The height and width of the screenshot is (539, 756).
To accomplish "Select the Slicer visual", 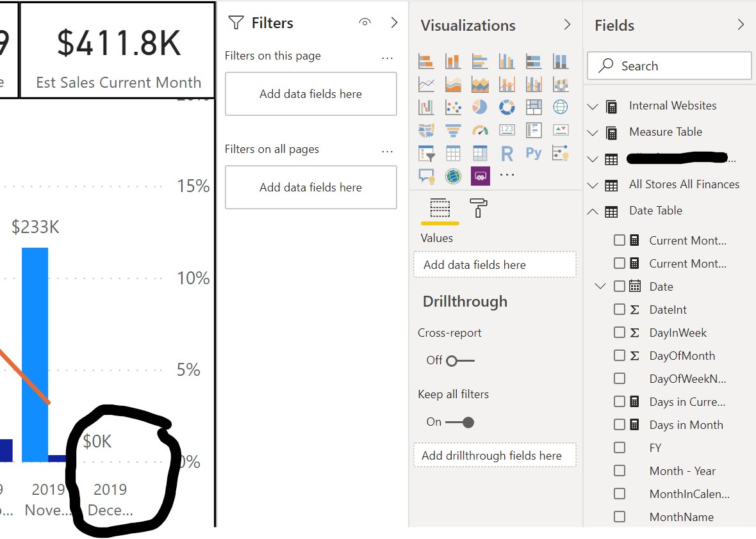I will [x=426, y=153].
